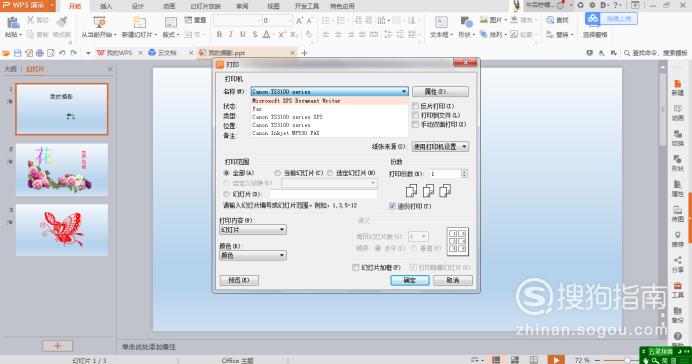This screenshot has width=692, height=364.
Task: Open the font size dropdown
Action: click(x=290, y=20)
